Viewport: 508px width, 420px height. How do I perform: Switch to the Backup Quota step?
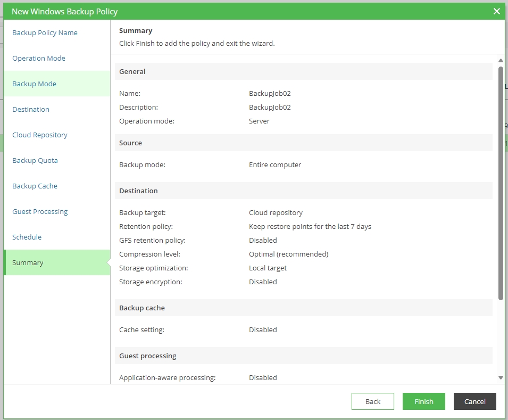pyautogui.click(x=35, y=160)
